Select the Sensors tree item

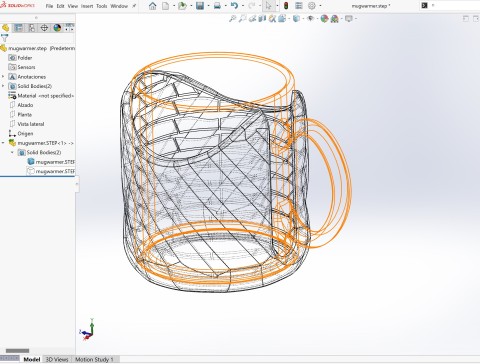pos(22,67)
